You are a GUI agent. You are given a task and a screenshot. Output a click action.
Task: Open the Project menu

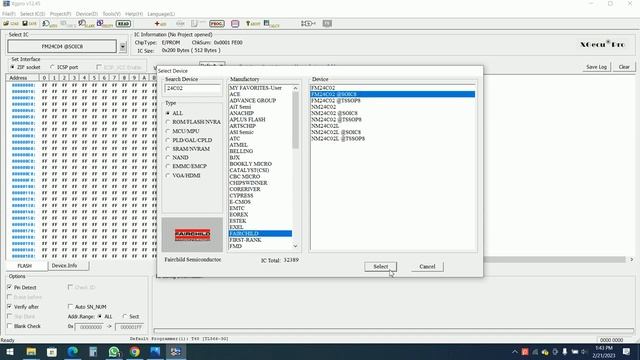(60, 14)
